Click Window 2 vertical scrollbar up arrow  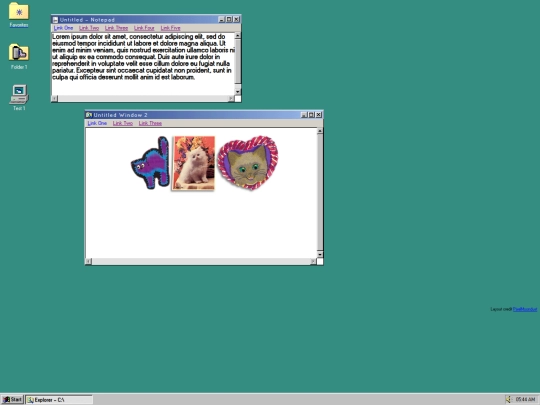[x=320, y=131]
